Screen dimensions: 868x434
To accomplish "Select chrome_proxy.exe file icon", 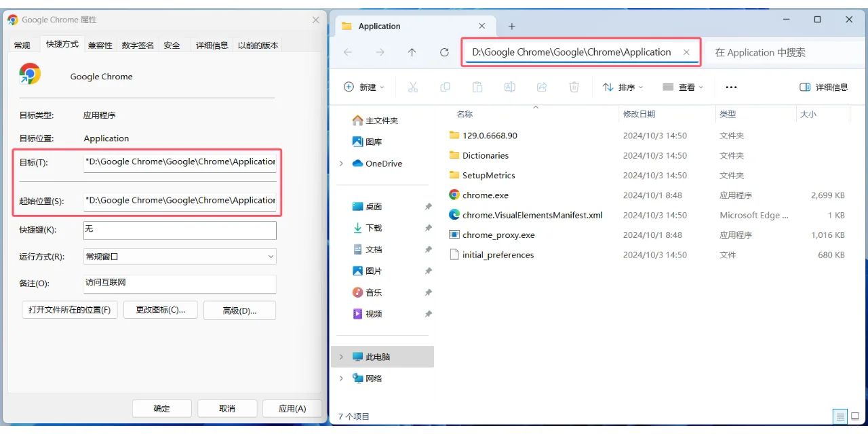I will point(454,235).
